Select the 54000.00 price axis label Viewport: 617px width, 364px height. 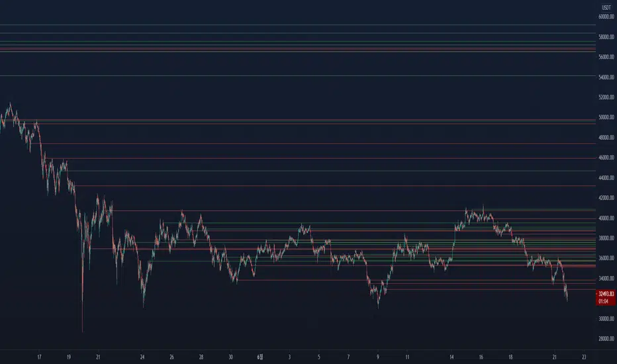pyautogui.click(x=606, y=77)
